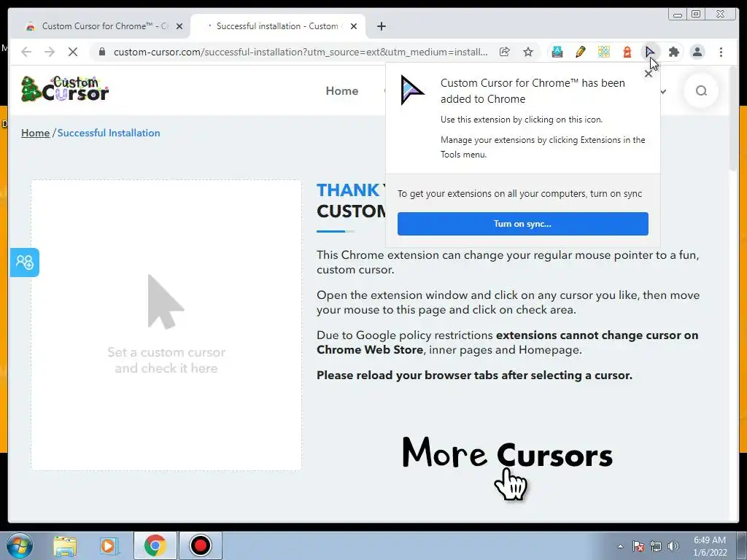Open File Explorer from taskbar

pyautogui.click(x=65, y=545)
